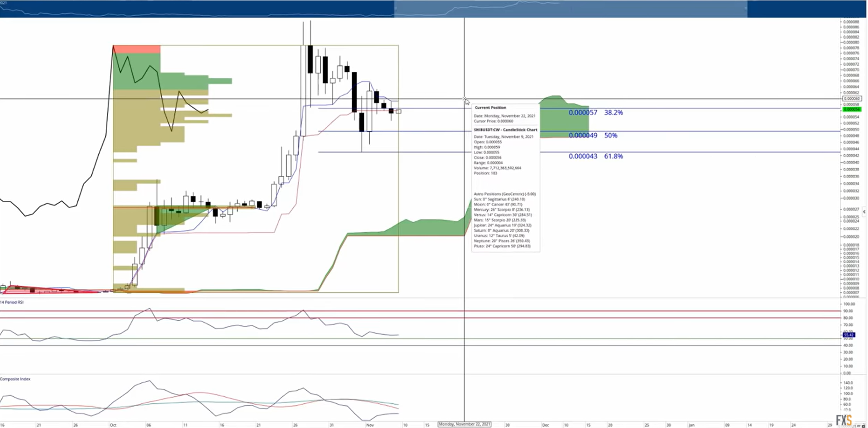This screenshot has width=868, height=428.
Task: Click the Current Position heading in the tooltip
Action: pos(490,107)
